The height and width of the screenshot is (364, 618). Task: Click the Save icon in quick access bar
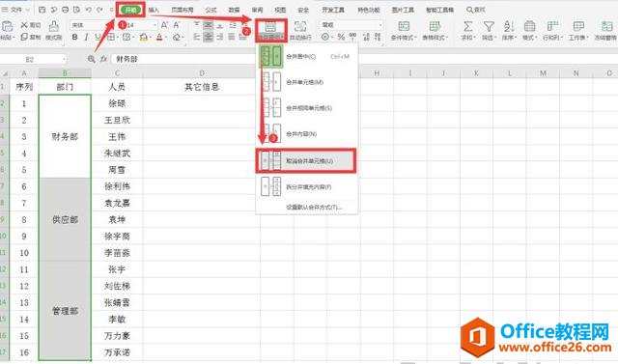tap(42, 10)
